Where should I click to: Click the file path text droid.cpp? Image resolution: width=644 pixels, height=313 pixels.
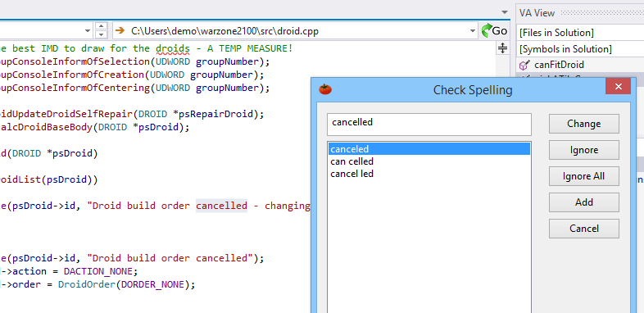224,31
